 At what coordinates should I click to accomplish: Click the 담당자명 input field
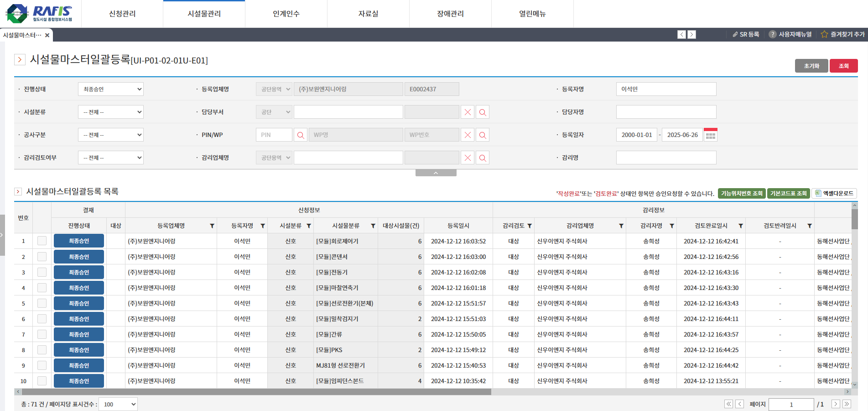coord(666,112)
